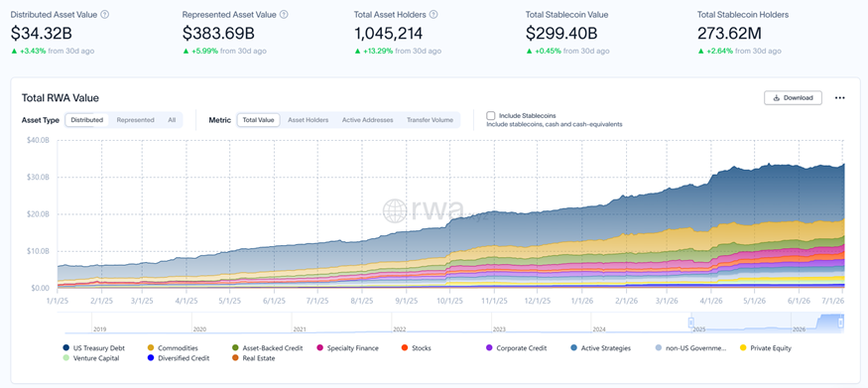Switch metric to Asset Holders
868x388 pixels.
(x=308, y=120)
